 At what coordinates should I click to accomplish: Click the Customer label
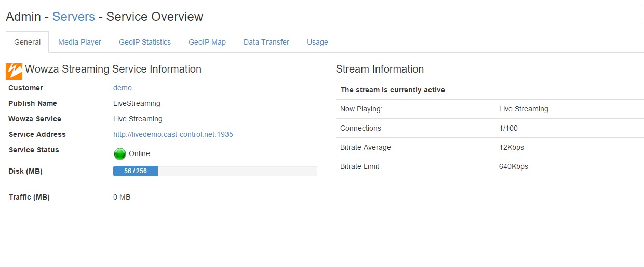(x=25, y=88)
